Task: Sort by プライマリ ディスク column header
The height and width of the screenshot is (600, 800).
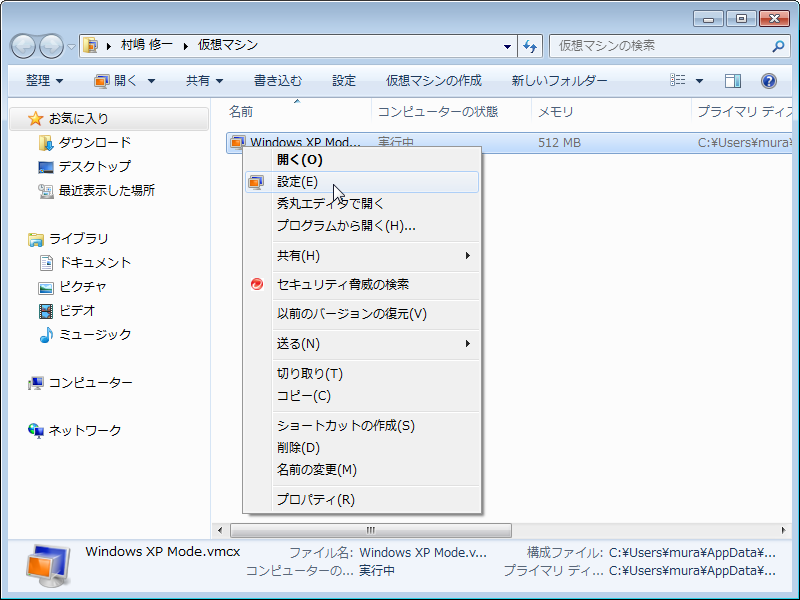Action: (x=743, y=112)
